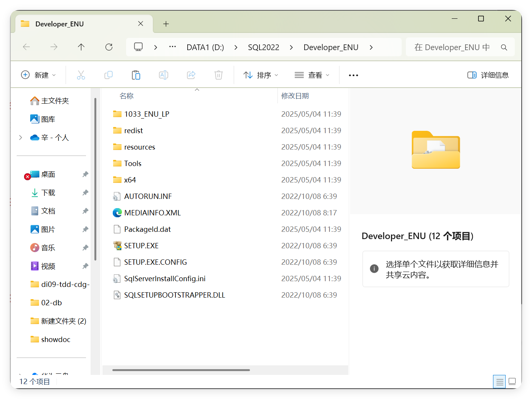Select the MEDIAINFO.XML Edge file icon

(117, 213)
